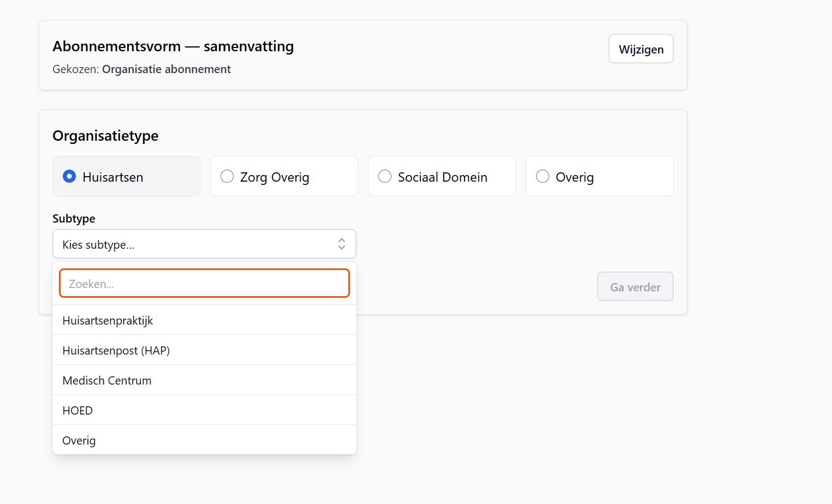
Task: Click the Organisatietype heading
Action: [x=105, y=136]
